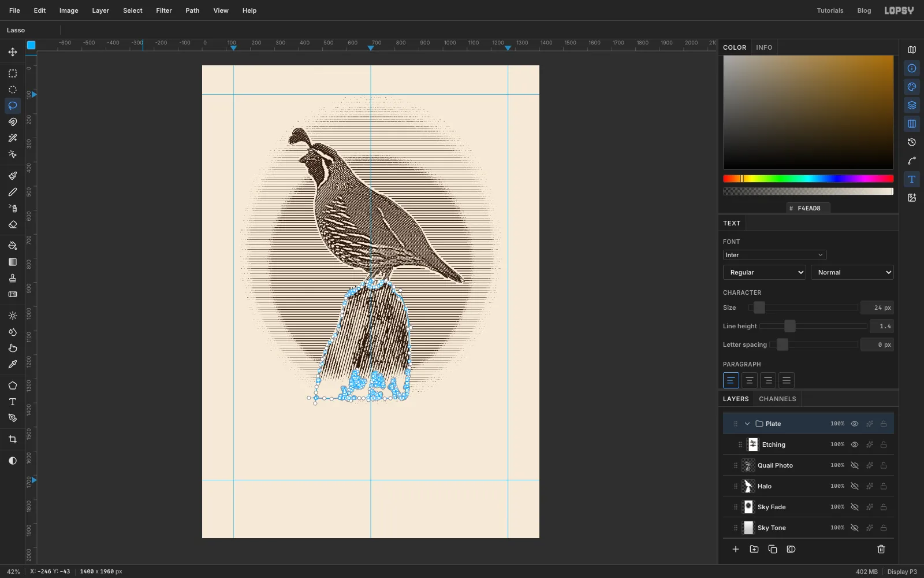Viewport: 924px width, 578px height.
Task: Switch to the Info tab
Action: (x=764, y=47)
